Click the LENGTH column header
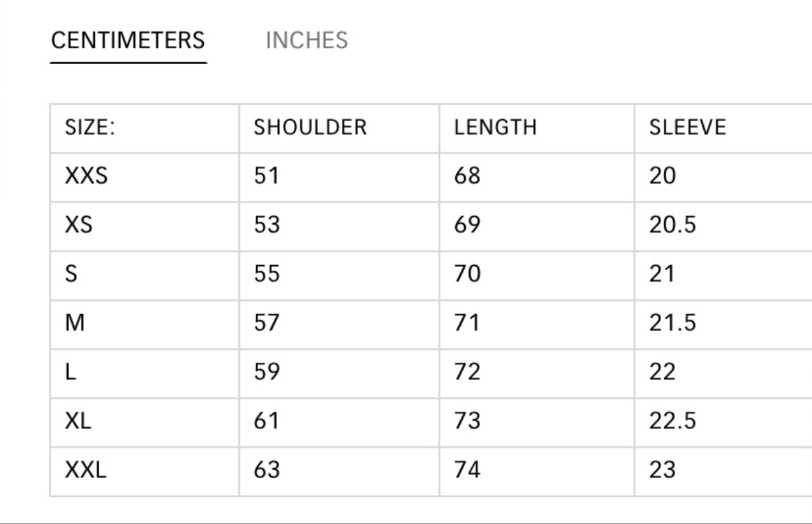The width and height of the screenshot is (812, 524). [495, 127]
